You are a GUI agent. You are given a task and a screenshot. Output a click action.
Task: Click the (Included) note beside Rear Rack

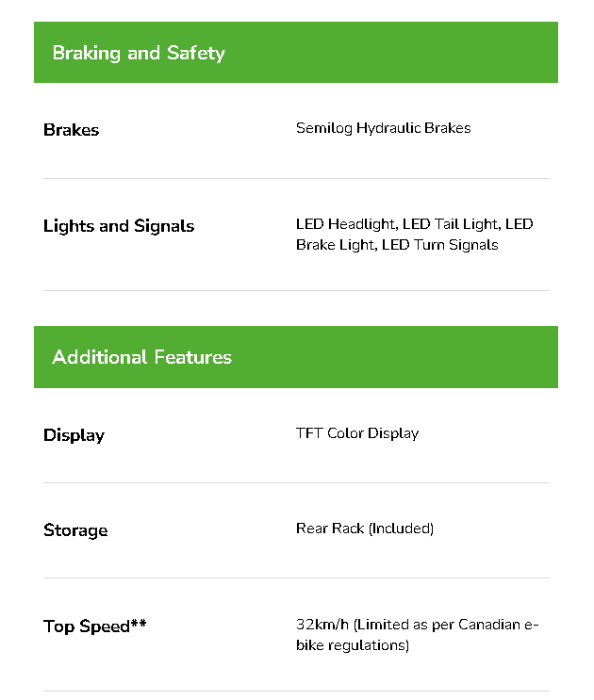click(x=402, y=529)
